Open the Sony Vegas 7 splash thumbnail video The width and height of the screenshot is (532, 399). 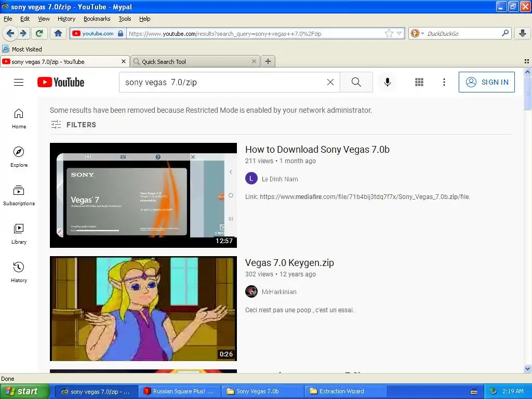[x=143, y=195]
